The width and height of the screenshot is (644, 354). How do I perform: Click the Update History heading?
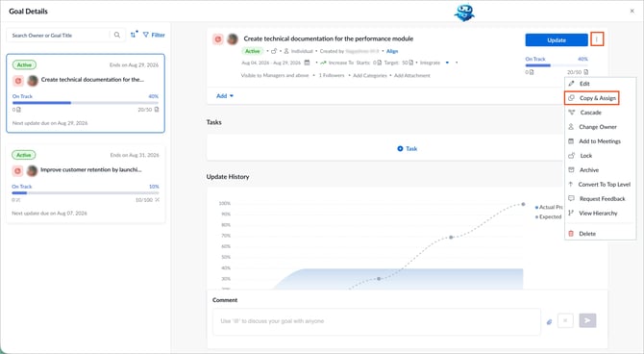tap(228, 176)
